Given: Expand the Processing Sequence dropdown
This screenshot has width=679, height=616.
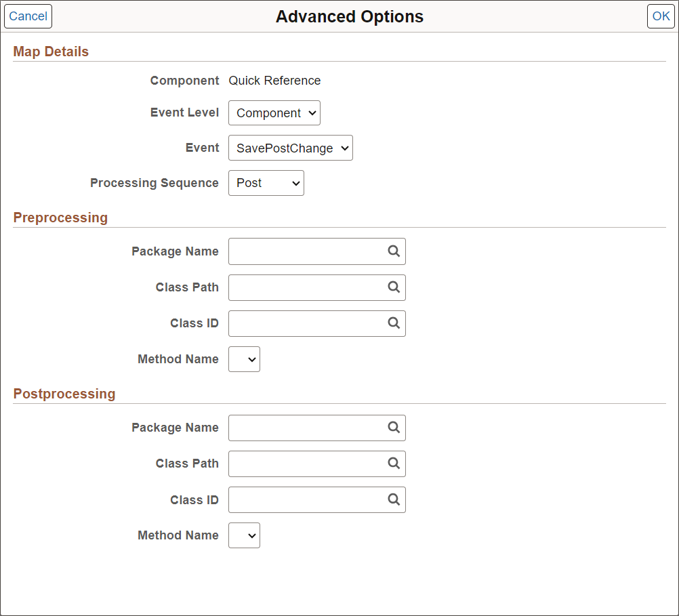Looking at the screenshot, I should [x=266, y=183].
